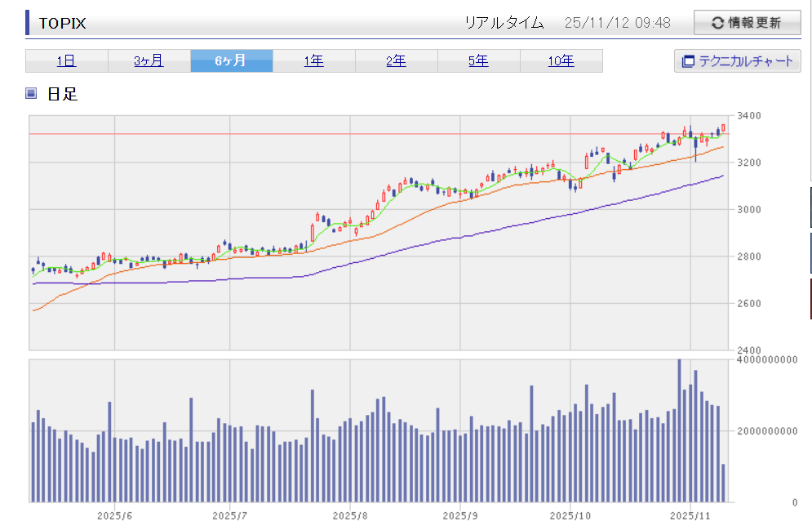This screenshot has height=526, width=812.
Task: Show the 10年 chart period
Action: point(561,60)
